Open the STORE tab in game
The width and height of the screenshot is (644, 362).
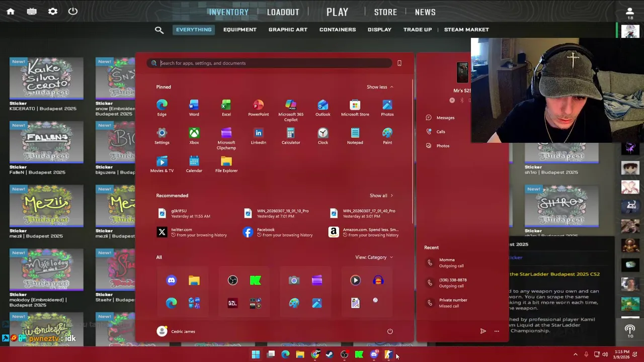[x=385, y=12]
